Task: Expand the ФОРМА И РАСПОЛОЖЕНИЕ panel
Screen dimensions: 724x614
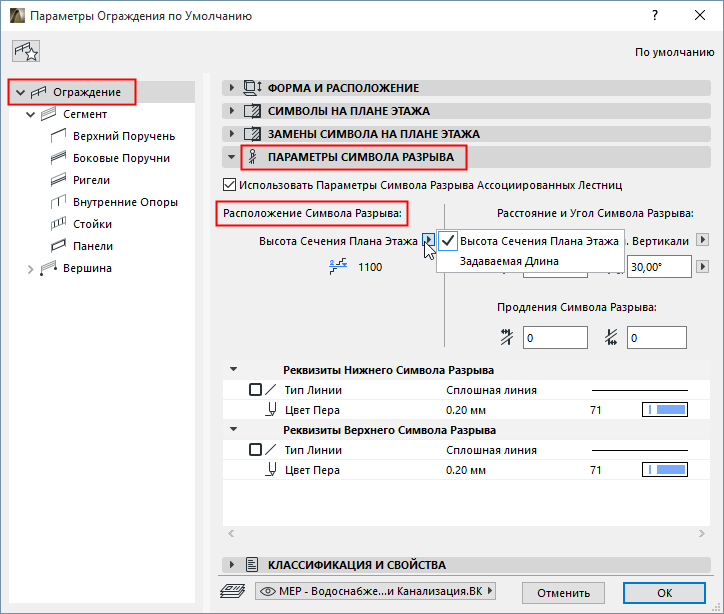Action: [231, 87]
